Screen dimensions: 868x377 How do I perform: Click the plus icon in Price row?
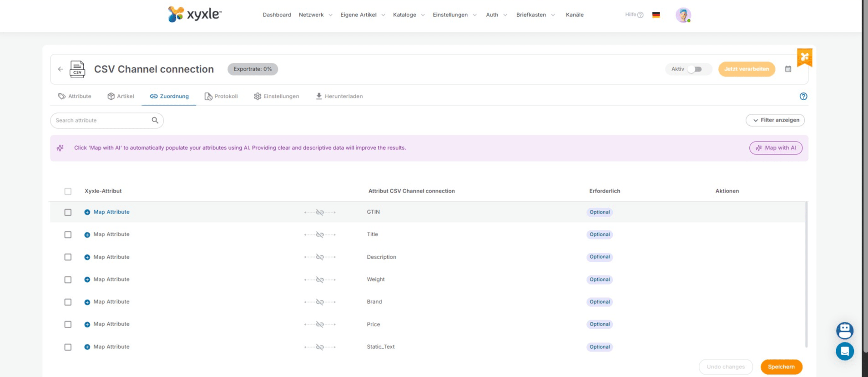87,324
